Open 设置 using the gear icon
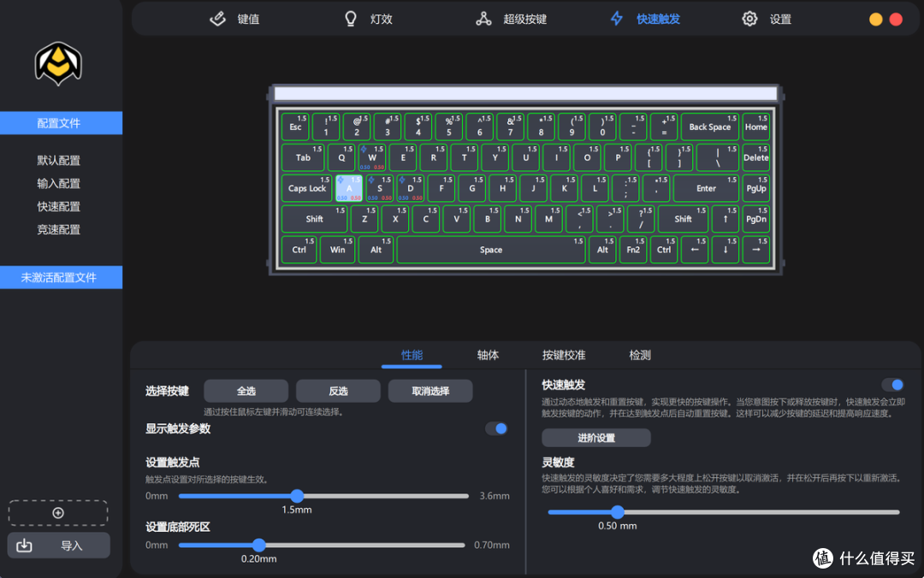Screen dimensions: 924x578 click(749, 18)
